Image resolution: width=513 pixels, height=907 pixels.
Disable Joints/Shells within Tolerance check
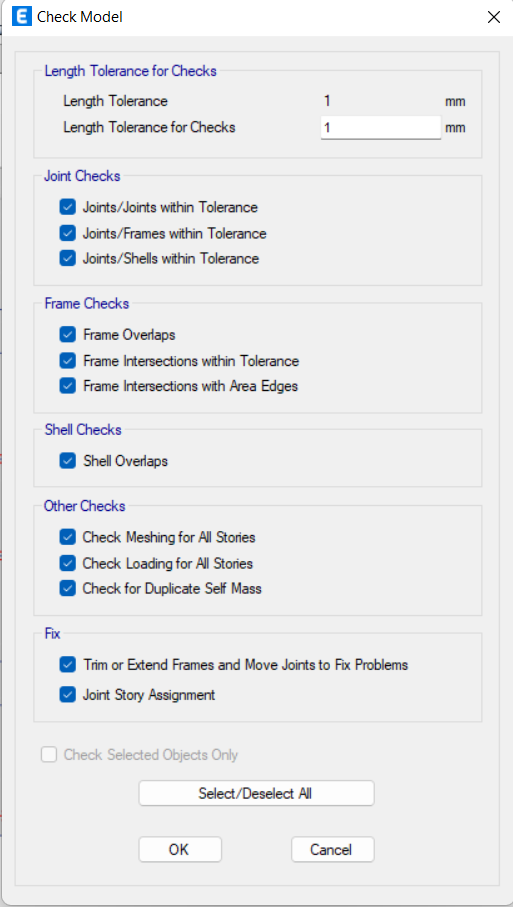(x=68, y=259)
